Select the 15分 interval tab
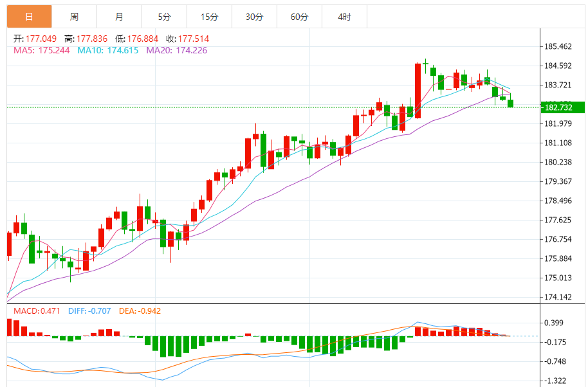The image size is (588, 387). click(x=209, y=17)
